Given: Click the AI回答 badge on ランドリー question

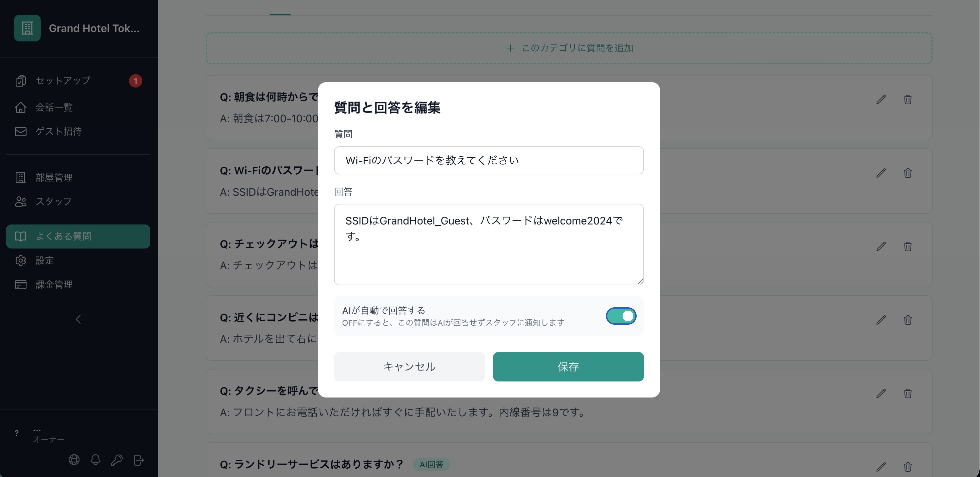Looking at the screenshot, I should click(x=432, y=464).
